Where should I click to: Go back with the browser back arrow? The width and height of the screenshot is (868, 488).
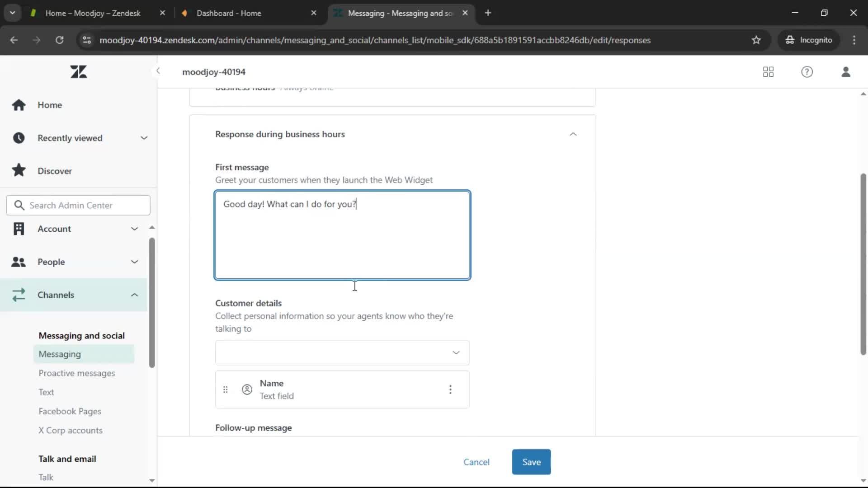tap(14, 40)
